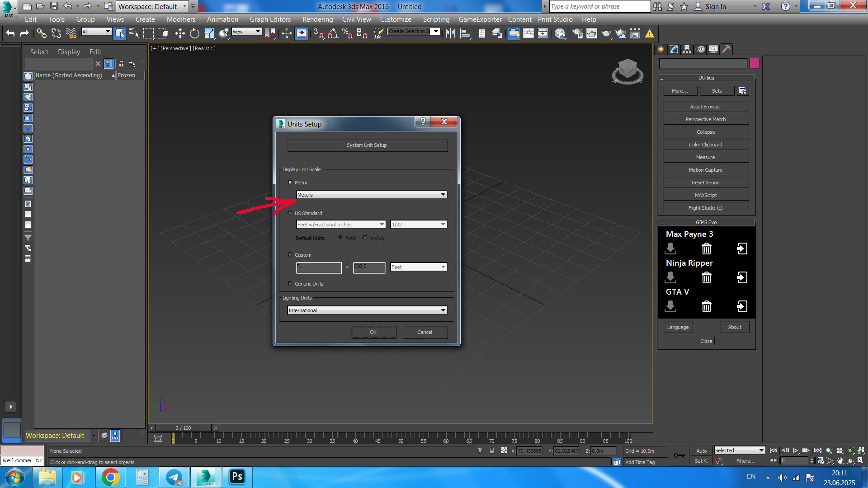The height and width of the screenshot is (488, 868).
Task: Toggle the 3D Snaps icon
Action: click(318, 33)
